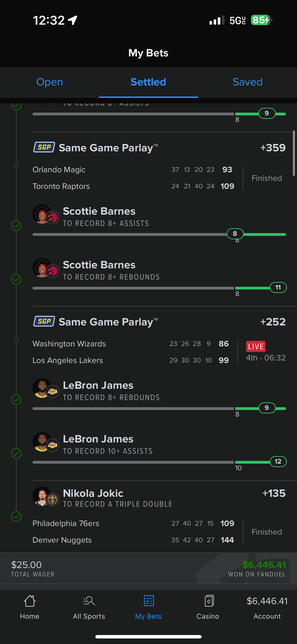This screenshot has height=644, width=297.
Task: Select the Settled tab
Action: [148, 82]
